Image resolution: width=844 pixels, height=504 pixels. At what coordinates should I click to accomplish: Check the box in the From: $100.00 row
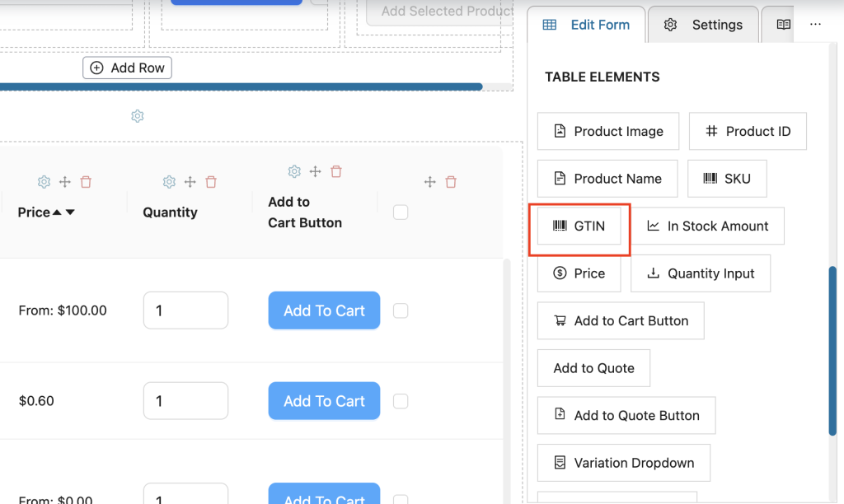coord(401,311)
